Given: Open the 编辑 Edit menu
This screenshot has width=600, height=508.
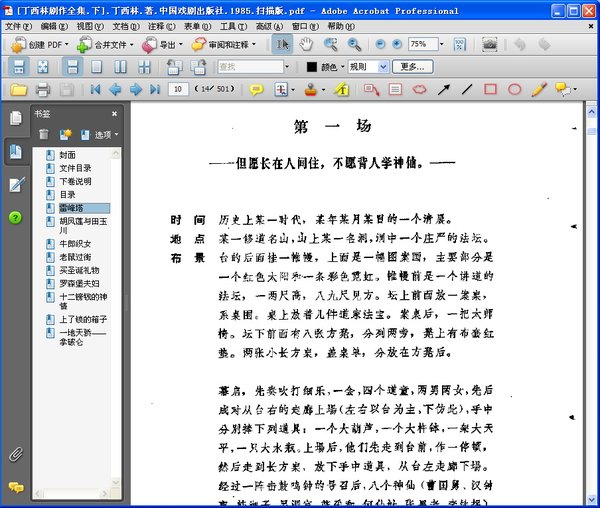Looking at the screenshot, I should click(x=54, y=26).
